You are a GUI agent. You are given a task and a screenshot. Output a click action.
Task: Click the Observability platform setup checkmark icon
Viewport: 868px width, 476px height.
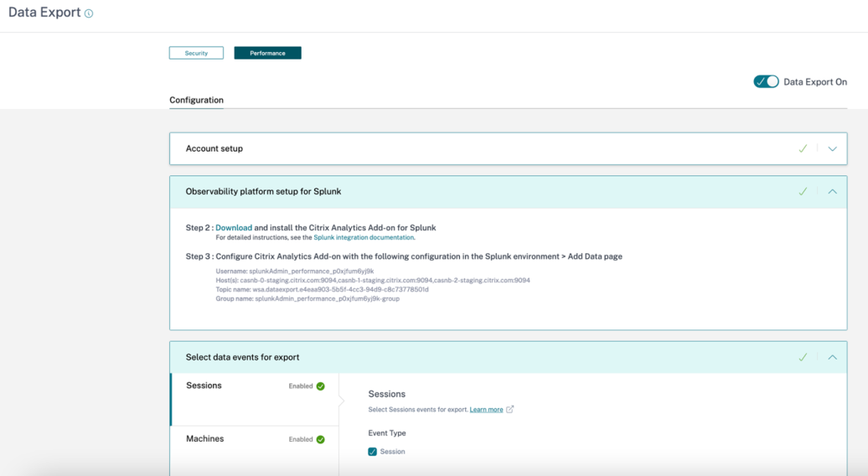(x=803, y=192)
